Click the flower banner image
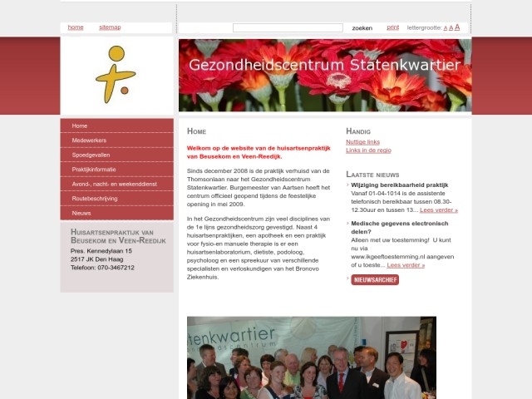 click(x=325, y=76)
